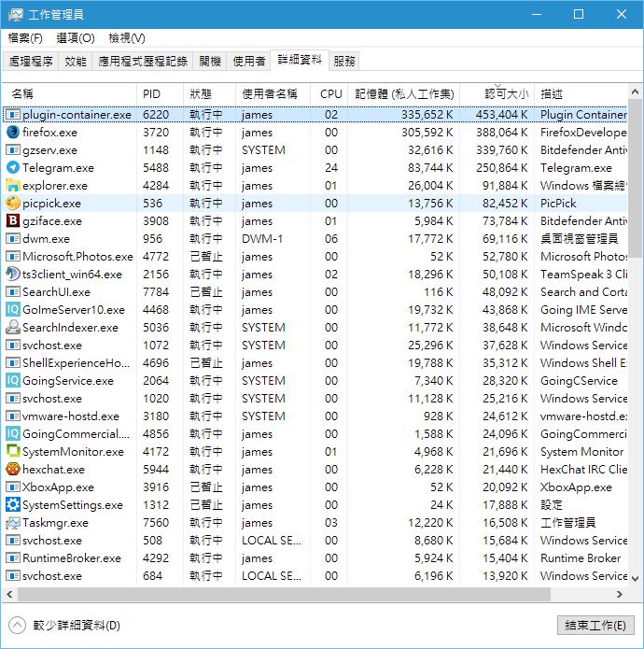Click the Task Manager title bar icon

pyautogui.click(x=15, y=15)
